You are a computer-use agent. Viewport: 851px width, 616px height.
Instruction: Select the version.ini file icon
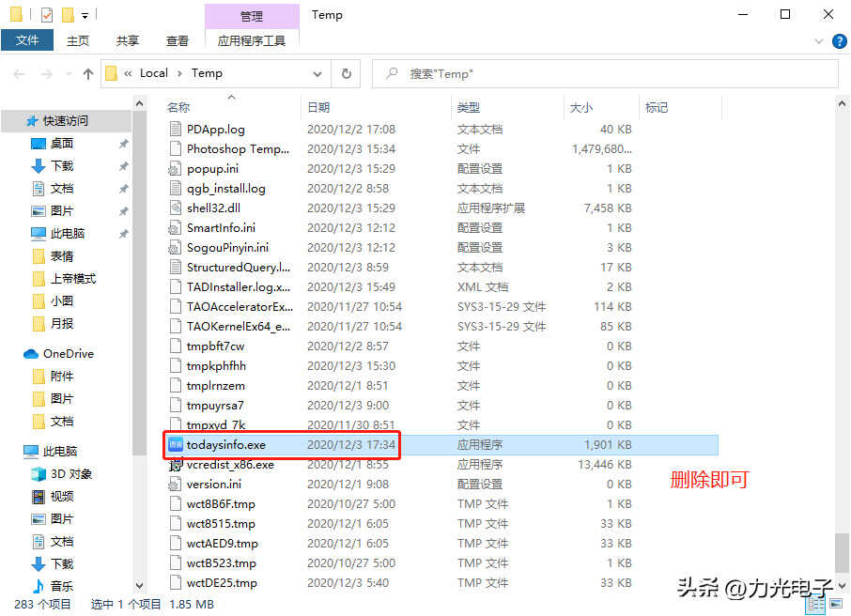tap(176, 485)
